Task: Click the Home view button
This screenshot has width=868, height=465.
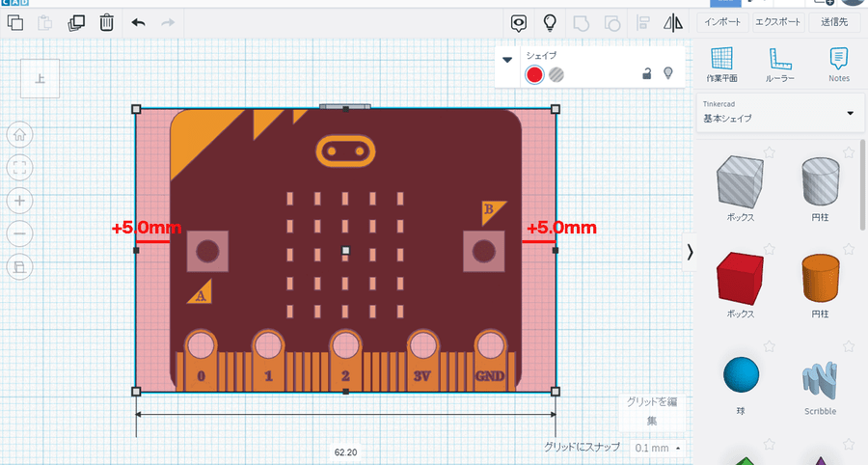Action: tap(20, 134)
